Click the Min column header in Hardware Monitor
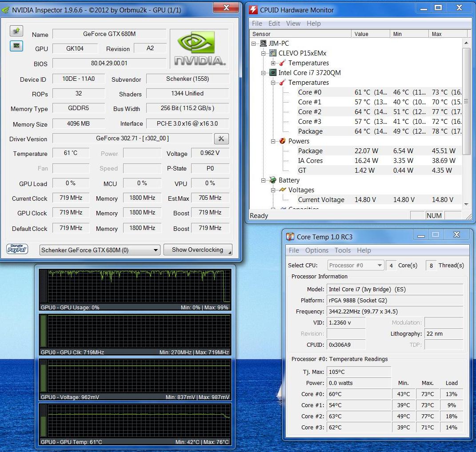 click(x=409, y=34)
